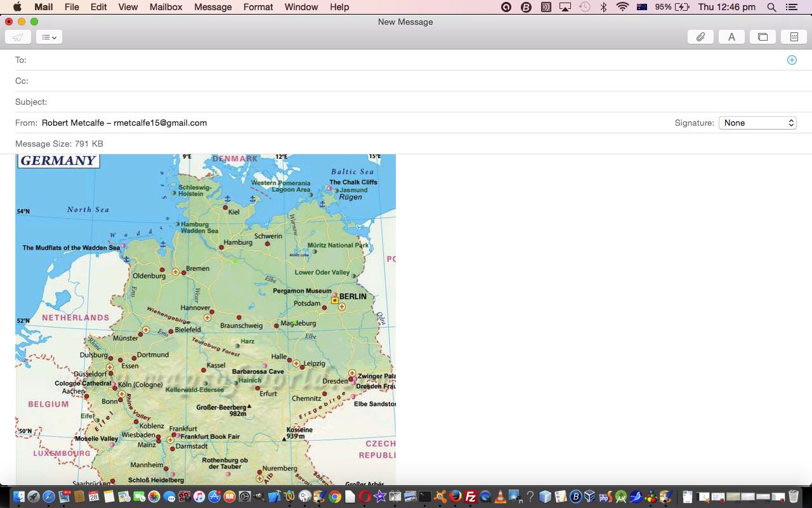
Task: Open Messages chat bubble in the Dock
Action: pos(169,497)
